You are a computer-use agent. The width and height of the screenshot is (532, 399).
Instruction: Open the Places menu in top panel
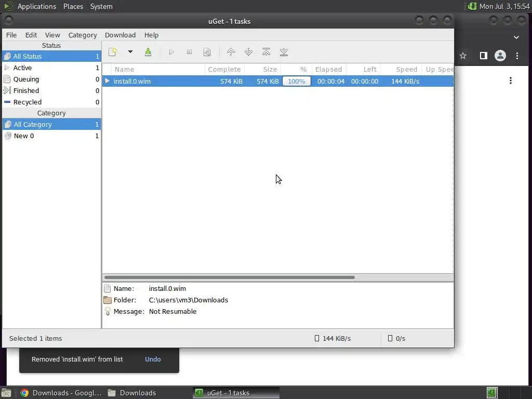73,6
